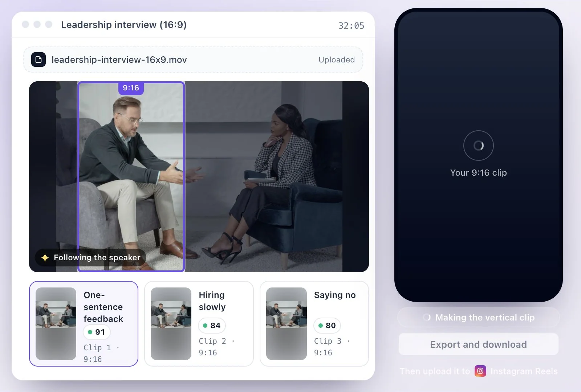Click the 9:16 label on crop frame

point(131,88)
